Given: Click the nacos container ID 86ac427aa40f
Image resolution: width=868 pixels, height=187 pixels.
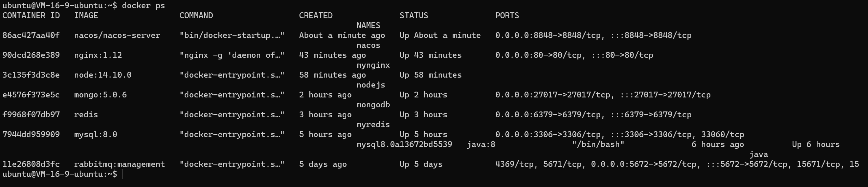Looking at the screenshot, I should [31, 36].
